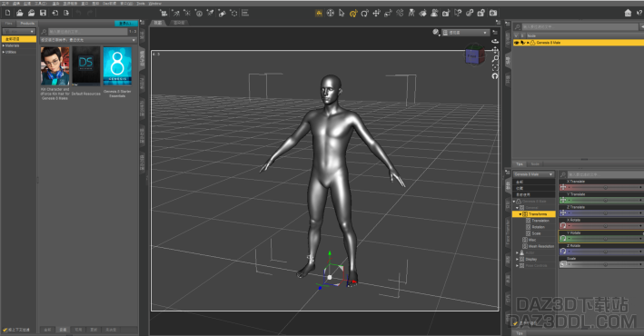The image size is (644, 336).
Task: Click the viewport Orbit control icon
Action: 495,42
